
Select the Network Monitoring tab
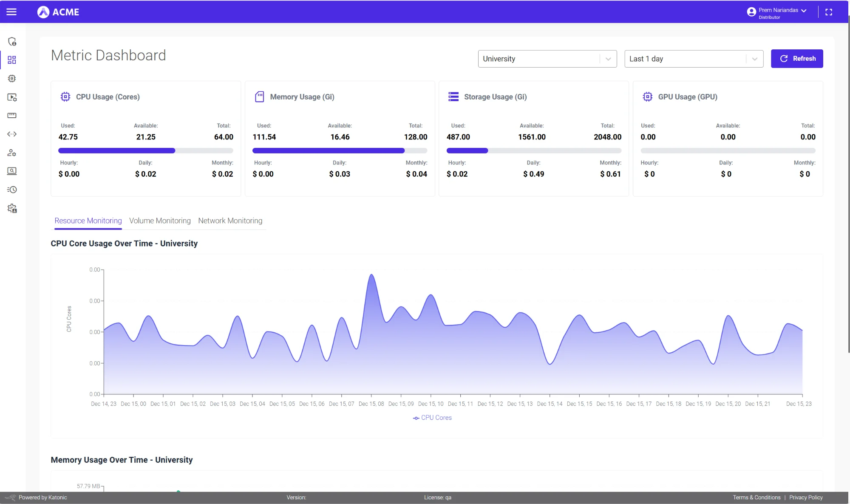click(x=230, y=221)
